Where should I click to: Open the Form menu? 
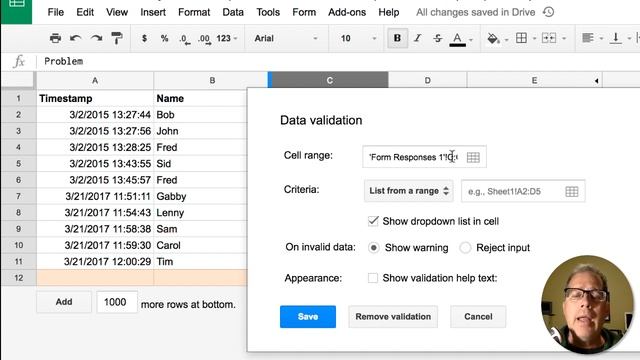[x=304, y=12]
